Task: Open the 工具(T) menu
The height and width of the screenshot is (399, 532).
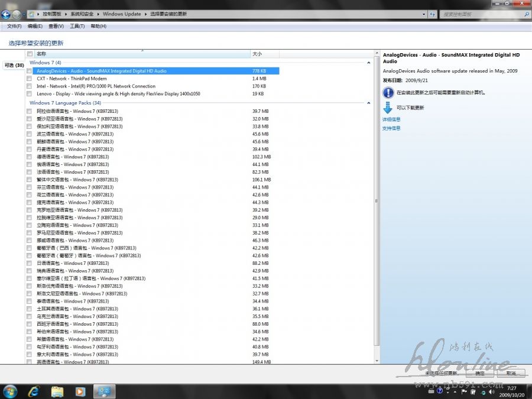Action: coord(77,26)
